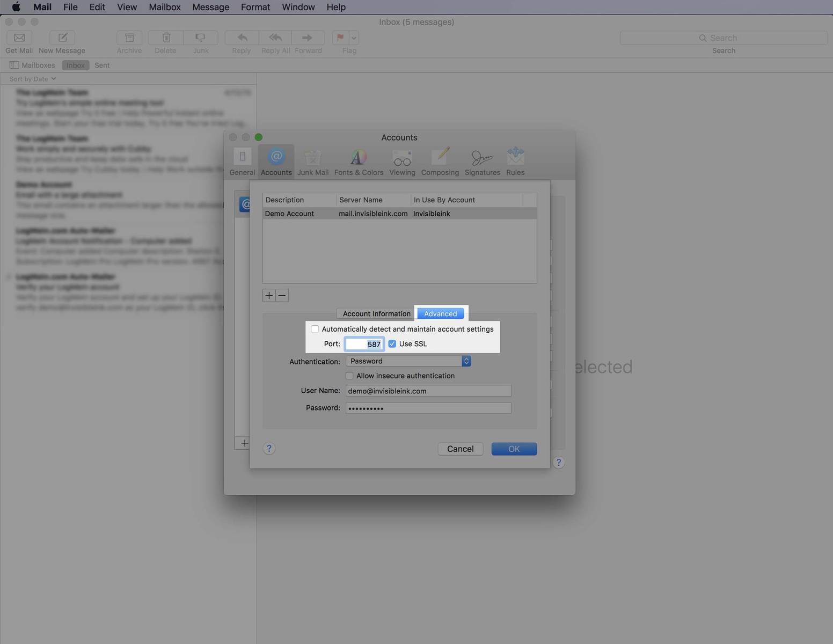Viewport: 833px width, 644px height.
Task: Select Demo Account server row
Action: (x=399, y=214)
